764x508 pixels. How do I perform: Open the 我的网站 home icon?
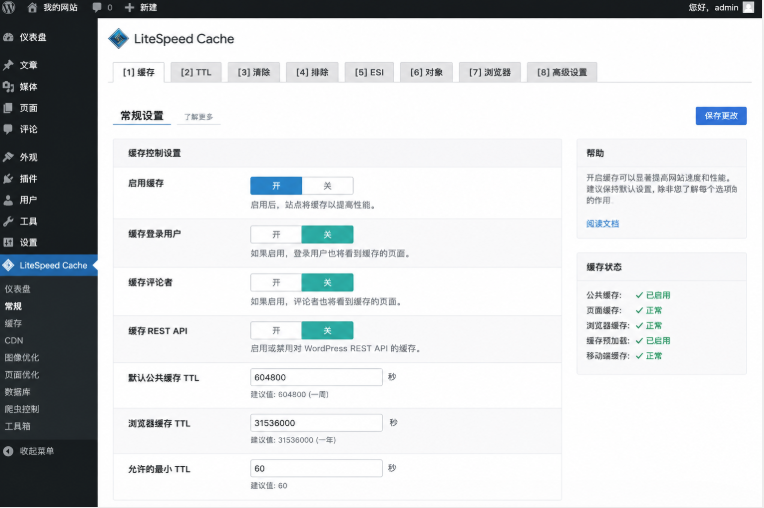click(x=32, y=7)
